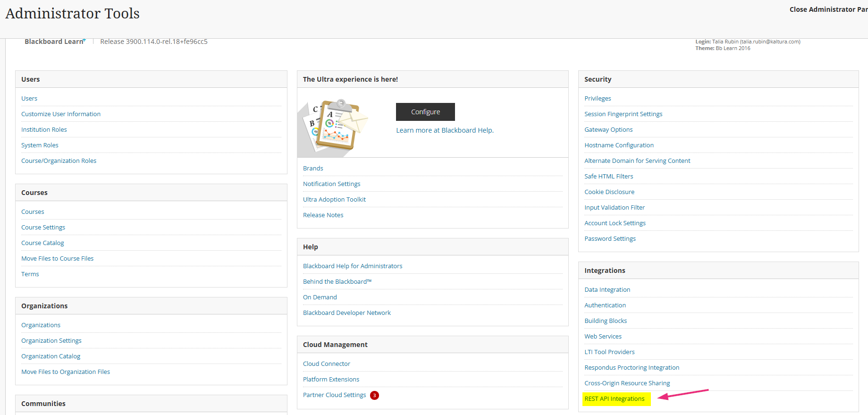This screenshot has width=868, height=415.
Task: Open Privileges under Security
Action: click(x=598, y=98)
